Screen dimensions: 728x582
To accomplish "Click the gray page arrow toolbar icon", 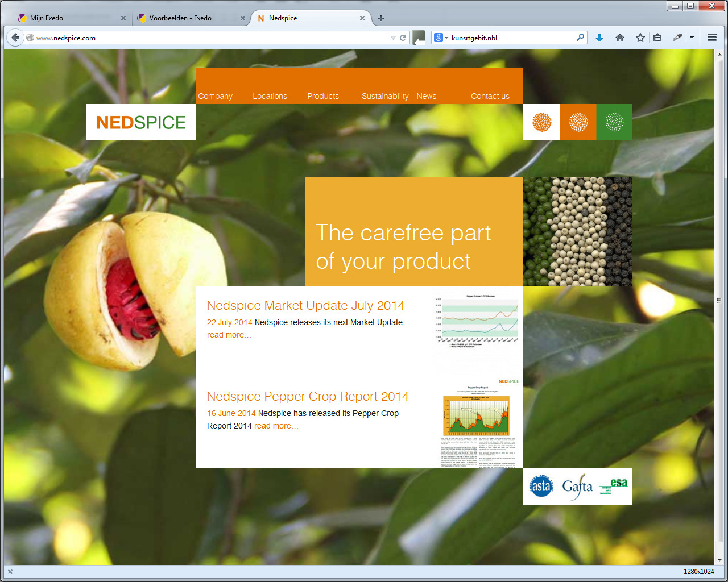I will 419,38.
